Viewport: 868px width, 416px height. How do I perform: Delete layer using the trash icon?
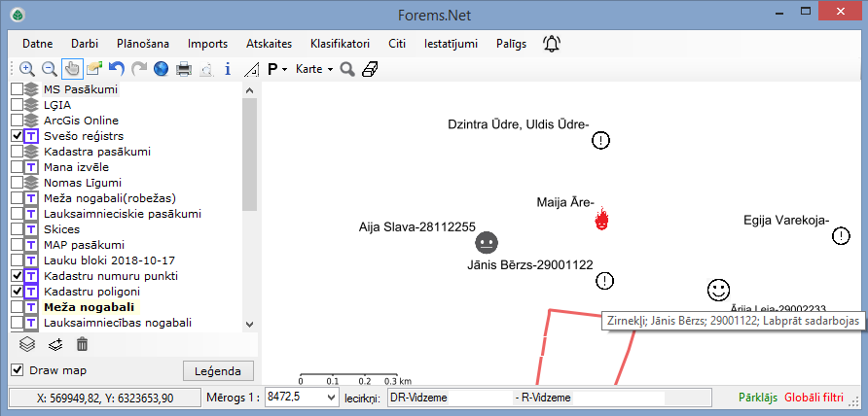click(x=82, y=343)
